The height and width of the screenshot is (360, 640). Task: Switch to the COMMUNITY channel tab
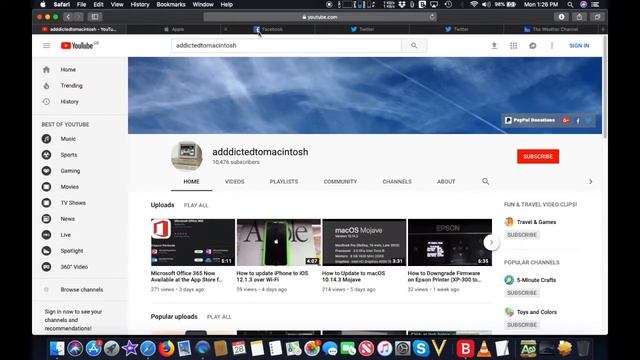click(x=340, y=181)
